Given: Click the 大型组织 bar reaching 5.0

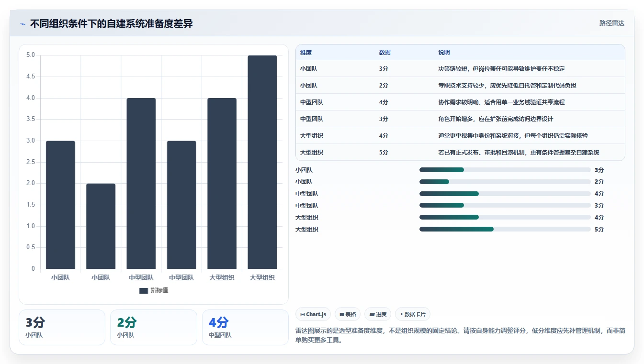Looking at the screenshot, I should pos(262,162).
